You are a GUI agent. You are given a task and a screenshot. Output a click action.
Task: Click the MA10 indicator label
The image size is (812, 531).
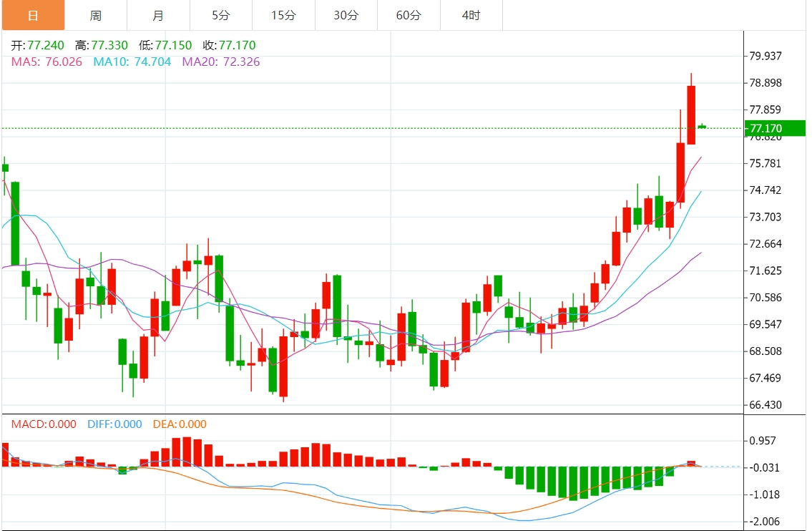[x=132, y=62]
